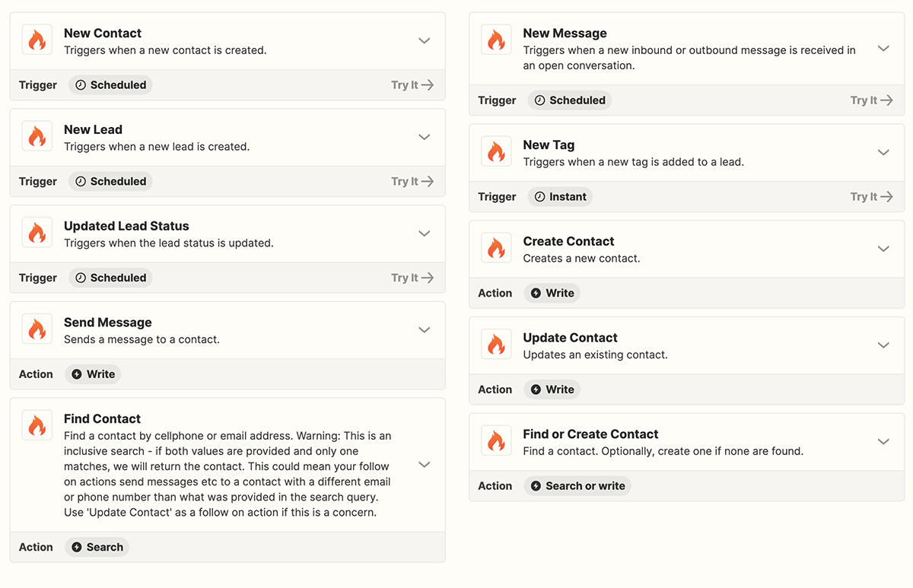Click the Action label under Find or Create Contact
Image resolution: width=913 pixels, height=588 pixels.
click(x=495, y=486)
